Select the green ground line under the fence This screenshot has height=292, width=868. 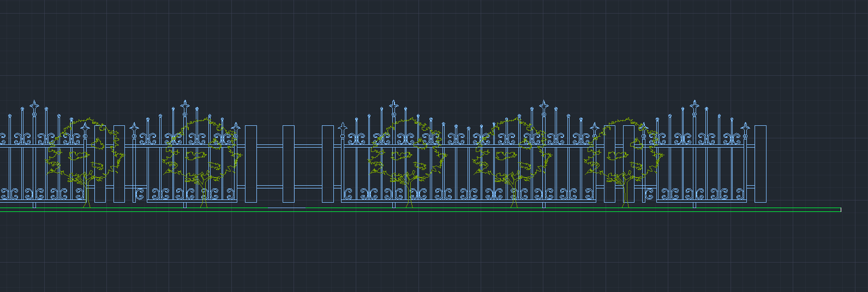[x=420, y=210]
